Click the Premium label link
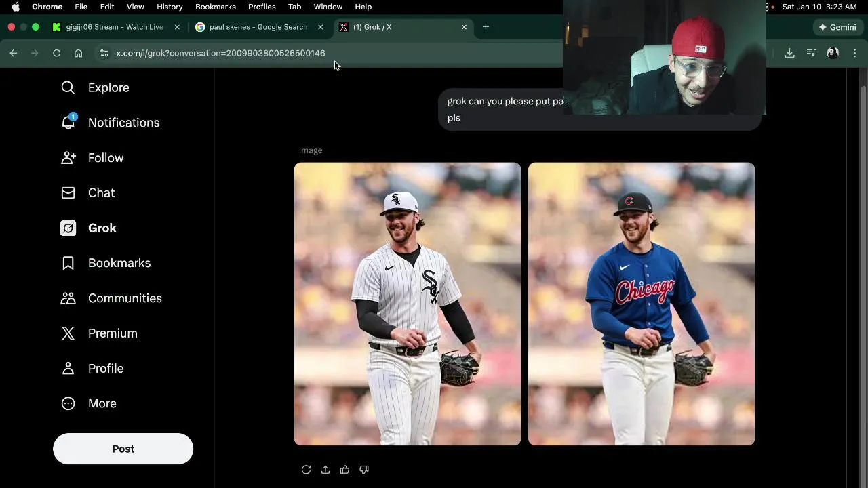This screenshot has width=868, height=488. pyautogui.click(x=113, y=333)
